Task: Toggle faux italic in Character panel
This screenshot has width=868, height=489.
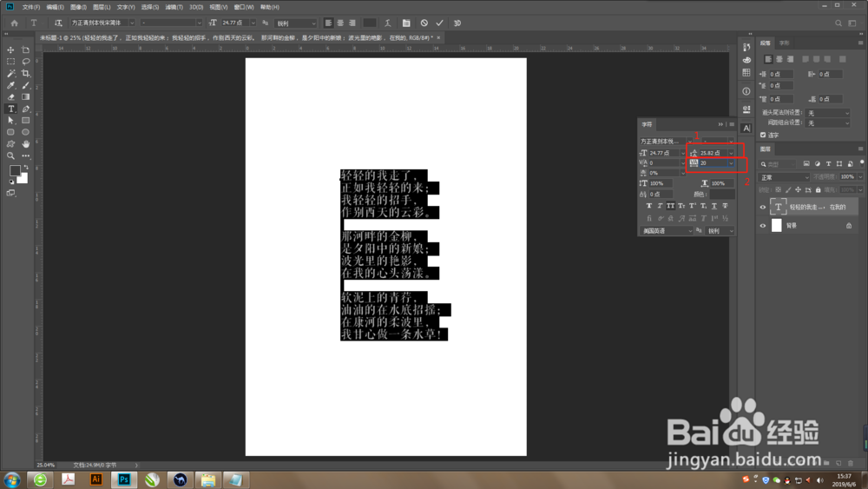Action: (660, 206)
